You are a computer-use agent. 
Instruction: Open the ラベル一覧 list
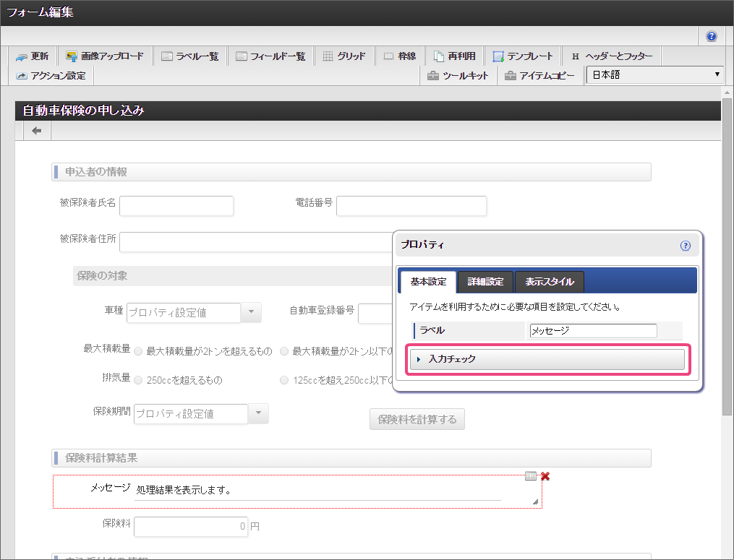click(190, 56)
